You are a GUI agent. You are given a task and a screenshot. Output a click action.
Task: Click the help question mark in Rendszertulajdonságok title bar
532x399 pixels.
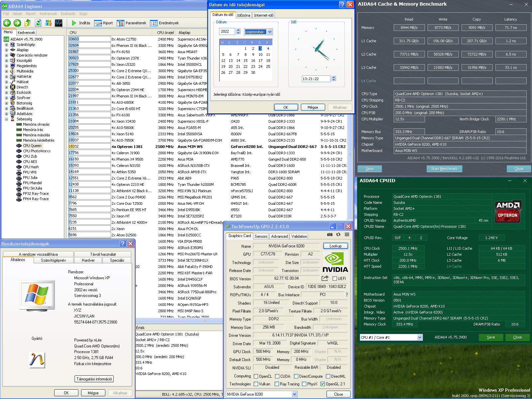pos(123,243)
